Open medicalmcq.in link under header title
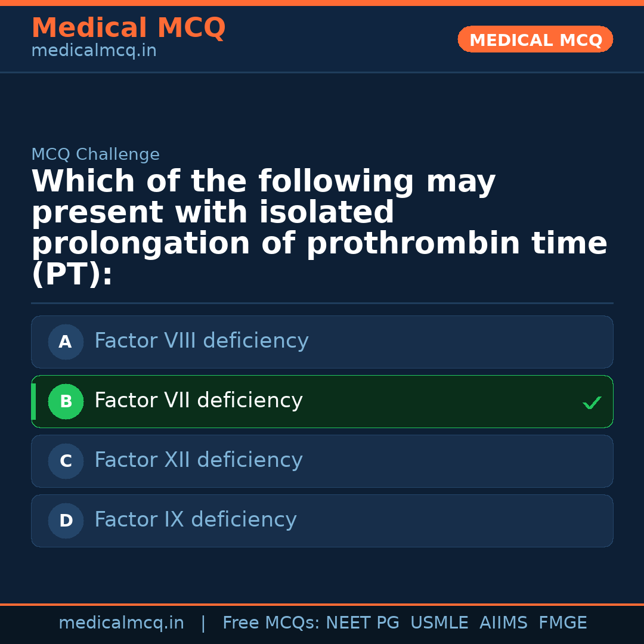The image size is (644, 644). (x=94, y=51)
